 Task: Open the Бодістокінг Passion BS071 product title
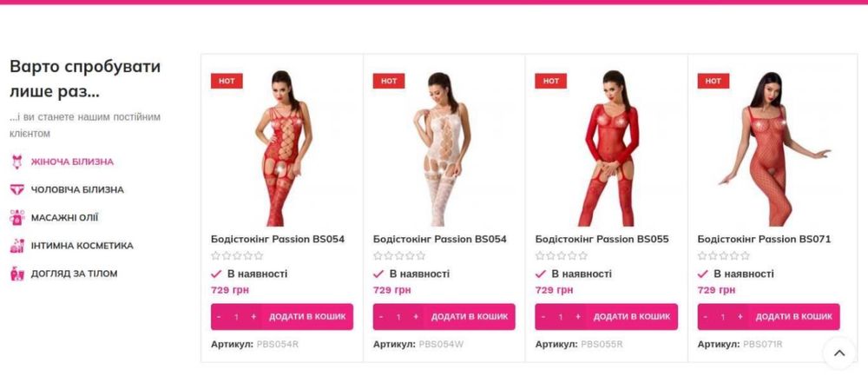[764, 239]
